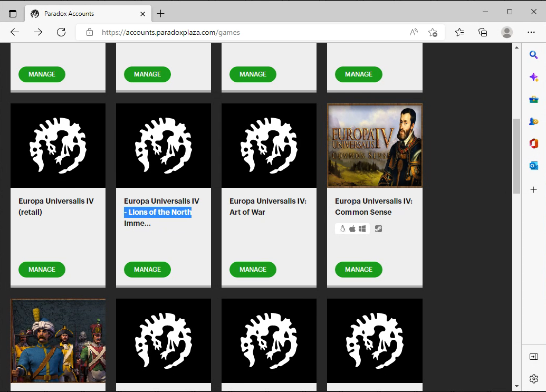
Task: Add this page to favorites
Action: tap(433, 32)
